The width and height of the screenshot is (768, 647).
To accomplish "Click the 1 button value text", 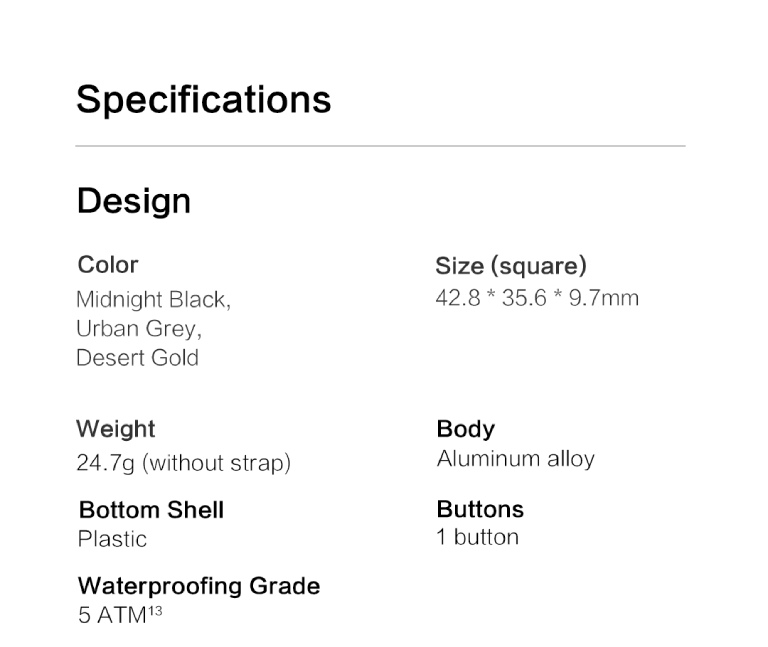I will coord(478,537).
